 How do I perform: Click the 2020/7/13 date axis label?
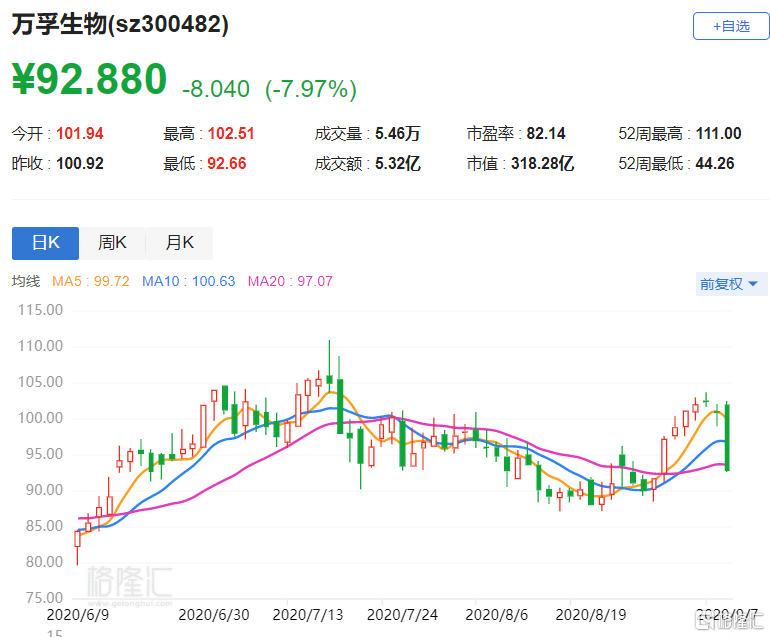point(308,615)
